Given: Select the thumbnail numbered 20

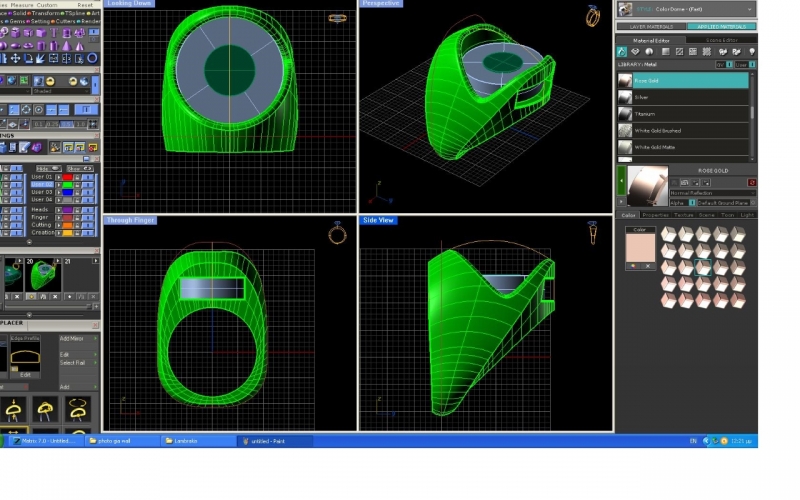Looking at the screenshot, I should [x=43, y=276].
